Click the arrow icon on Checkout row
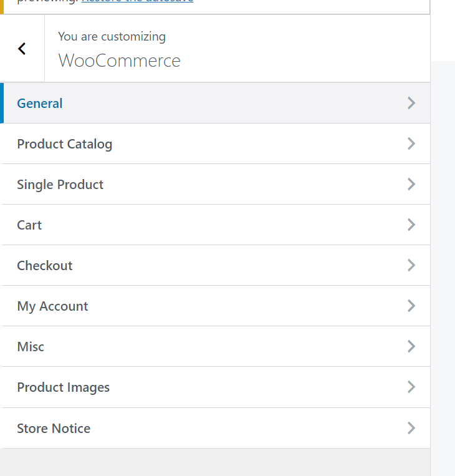Viewport: 455px width, 476px height. (x=411, y=266)
